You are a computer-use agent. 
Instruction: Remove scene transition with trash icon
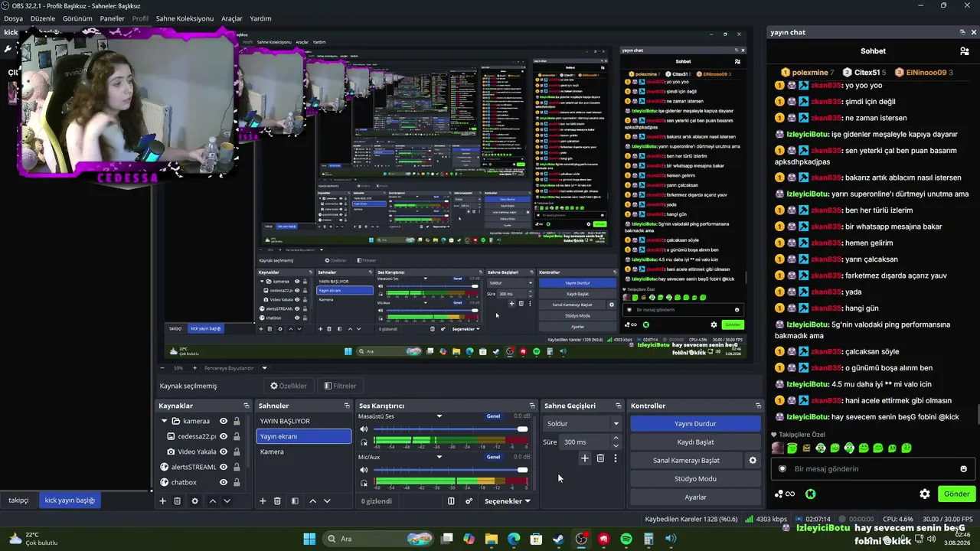pyautogui.click(x=600, y=458)
